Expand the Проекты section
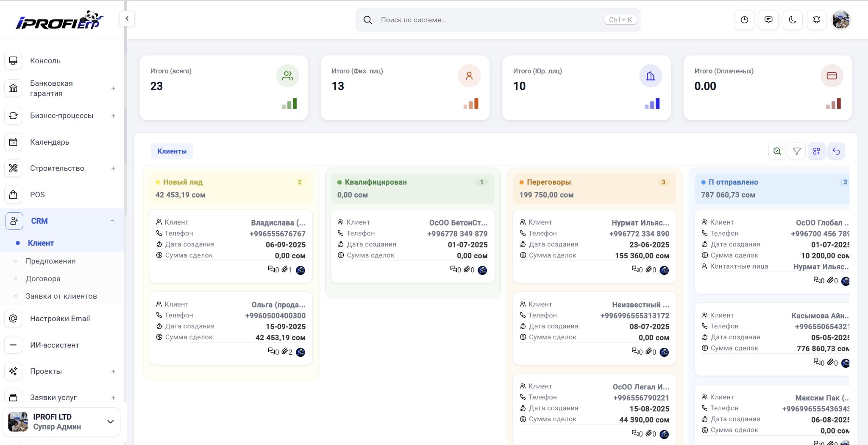Image resolution: width=868 pixels, height=445 pixels. pos(113,371)
